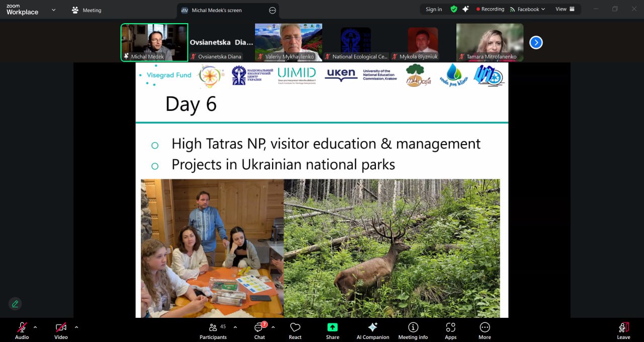Click the Sign in button
644x342 pixels.
433,9
